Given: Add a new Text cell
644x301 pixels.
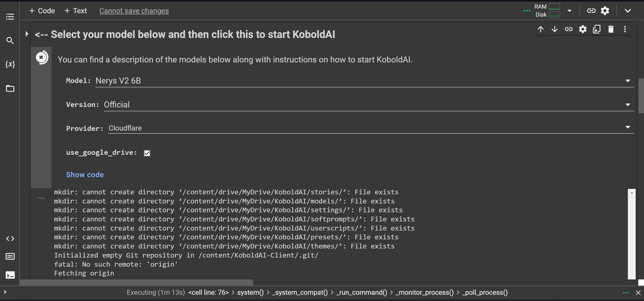Looking at the screenshot, I should (75, 11).
